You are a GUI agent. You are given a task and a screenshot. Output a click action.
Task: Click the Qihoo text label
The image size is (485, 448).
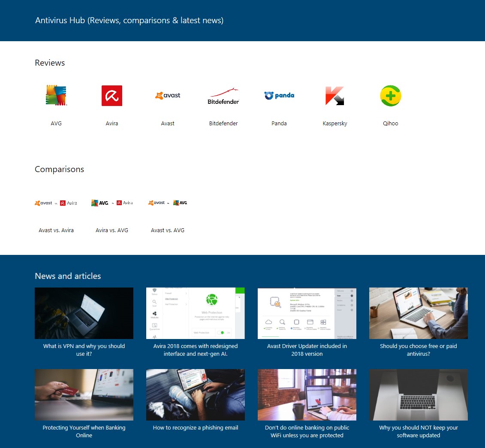(391, 123)
